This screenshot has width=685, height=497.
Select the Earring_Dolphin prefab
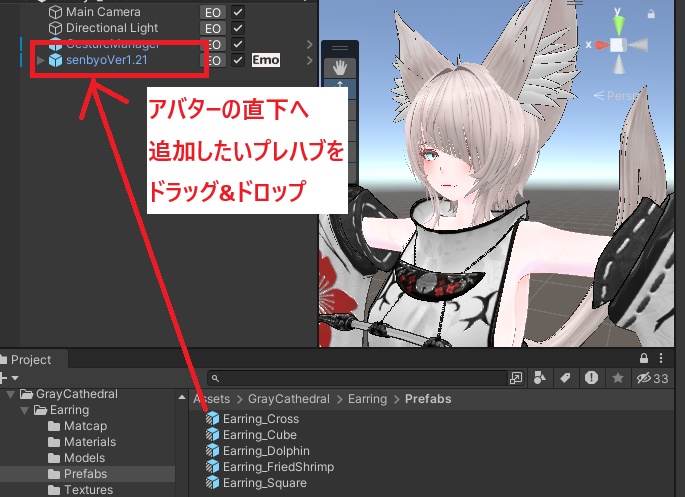click(266, 451)
